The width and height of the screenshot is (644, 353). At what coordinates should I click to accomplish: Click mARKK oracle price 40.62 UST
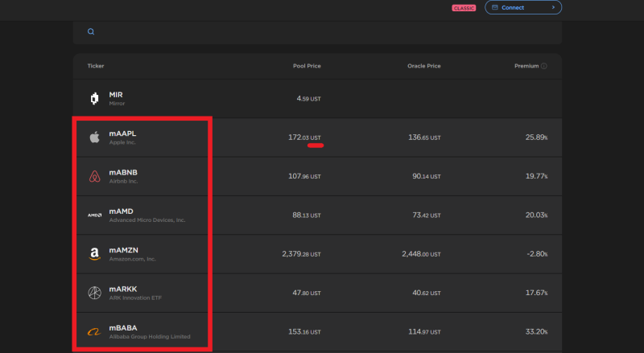(427, 293)
